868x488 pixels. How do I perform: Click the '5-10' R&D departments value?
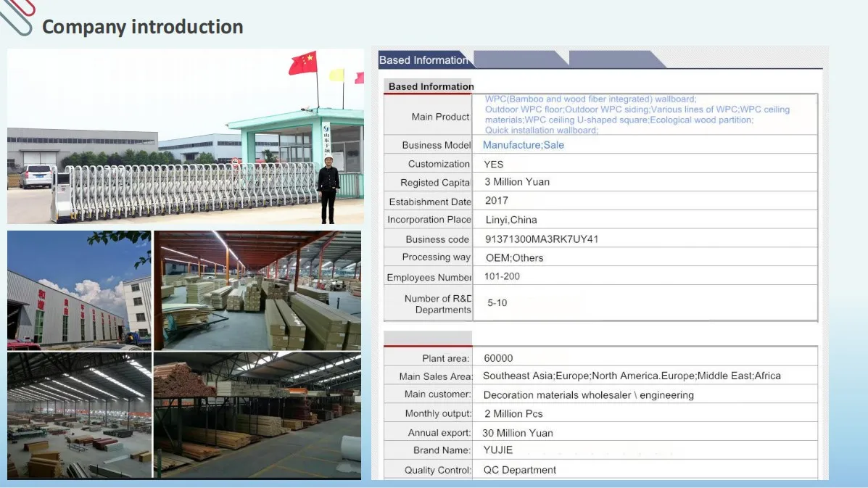(497, 302)
